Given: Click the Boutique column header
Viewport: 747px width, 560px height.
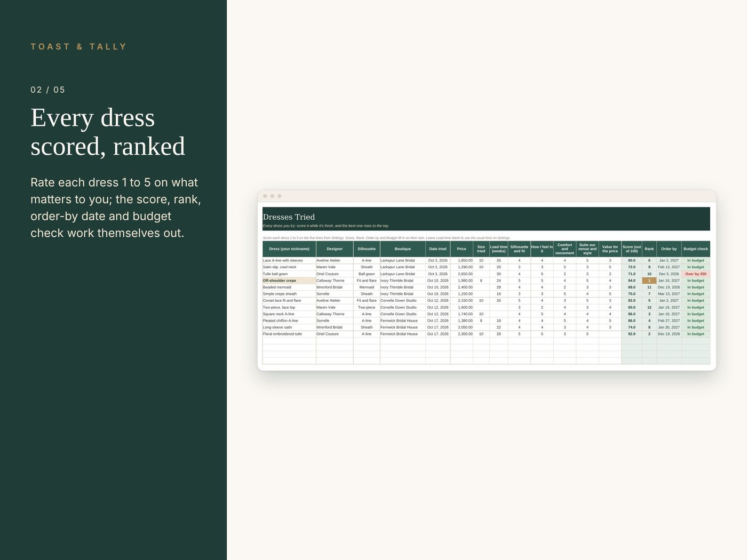Looking at the screenshot, I should (x=403, y=249).
